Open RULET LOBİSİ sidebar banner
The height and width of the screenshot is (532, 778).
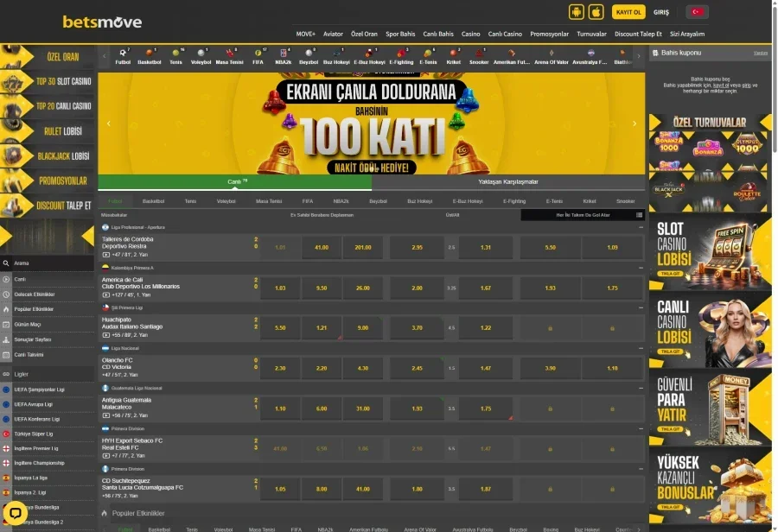click(x=48, y=131)
